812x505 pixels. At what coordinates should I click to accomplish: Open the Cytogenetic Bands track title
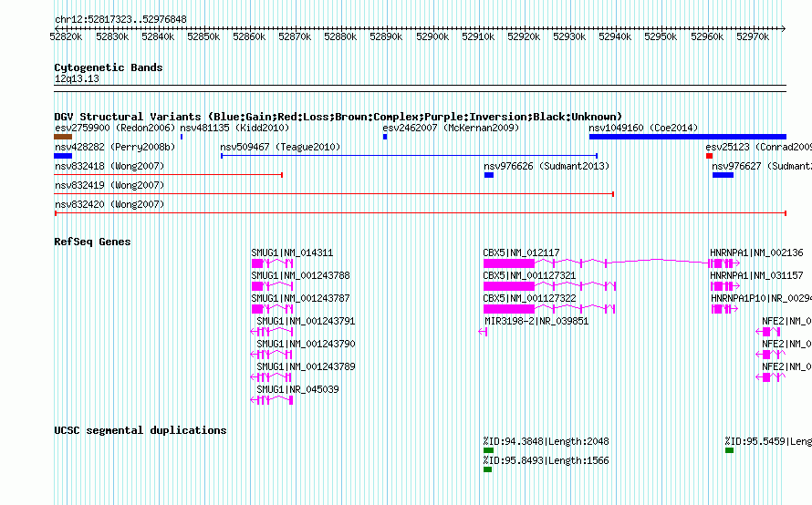109,67
